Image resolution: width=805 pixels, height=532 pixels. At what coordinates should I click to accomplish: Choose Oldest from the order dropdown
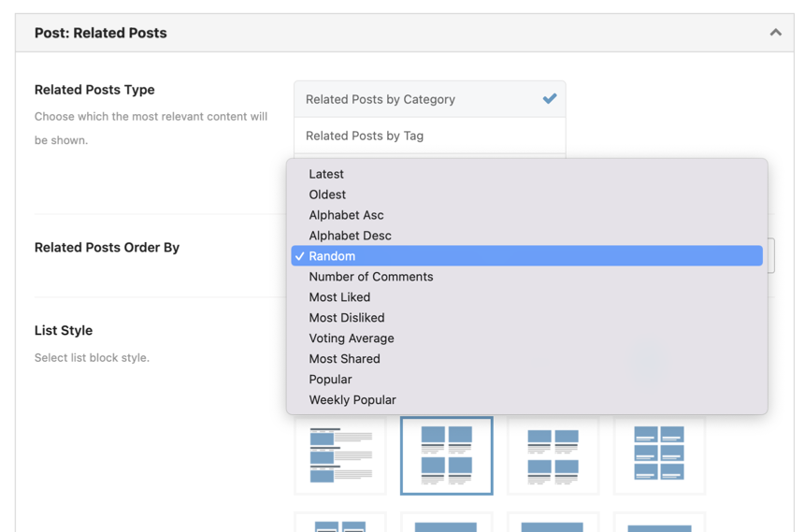pyautogui.click(x=526, y=194)
